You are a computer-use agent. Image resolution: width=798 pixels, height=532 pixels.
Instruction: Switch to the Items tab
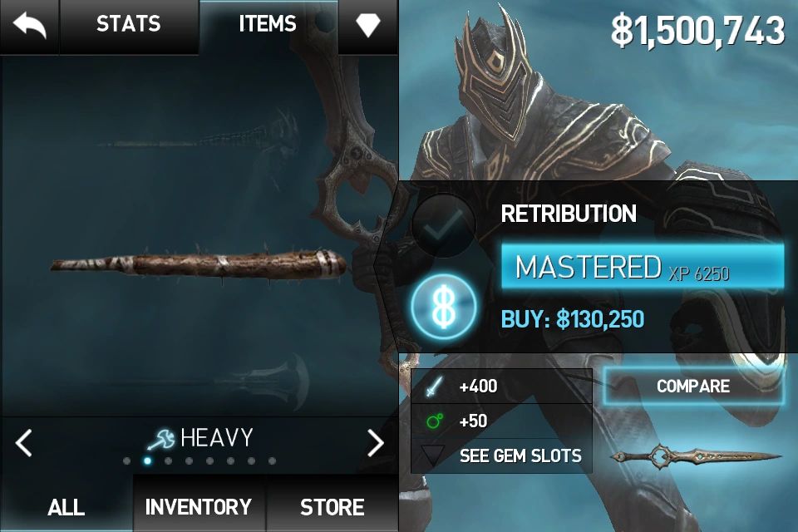pyautogui.click(x=268, y=24)
